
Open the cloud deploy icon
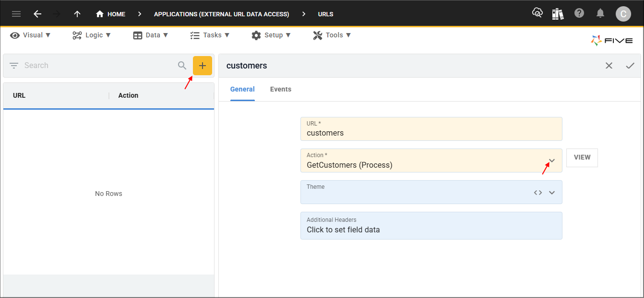(537, 13)
